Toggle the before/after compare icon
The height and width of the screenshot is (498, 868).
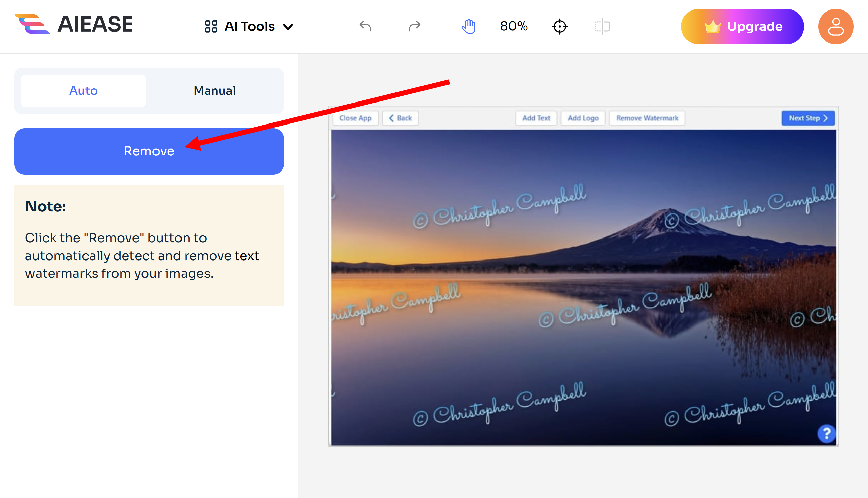click(x=602, y=26)
